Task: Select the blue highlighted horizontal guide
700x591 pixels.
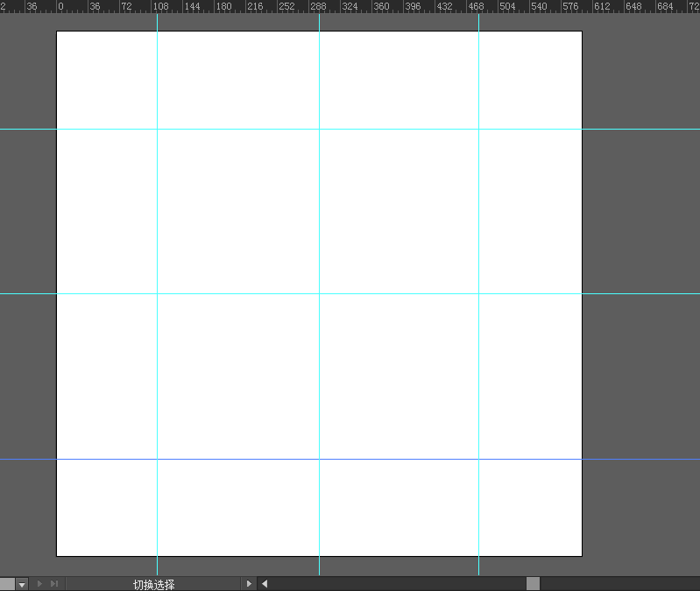Action: pyautogui.click(x=350, y=459)
